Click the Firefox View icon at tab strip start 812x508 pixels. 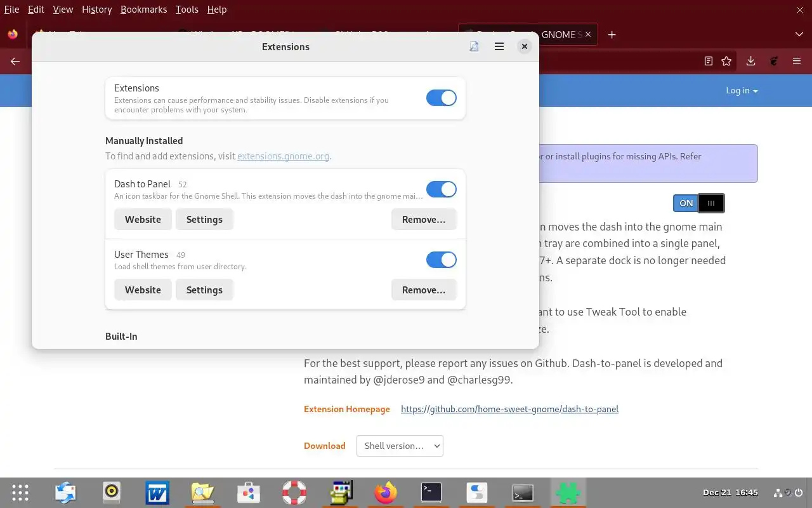13,34
